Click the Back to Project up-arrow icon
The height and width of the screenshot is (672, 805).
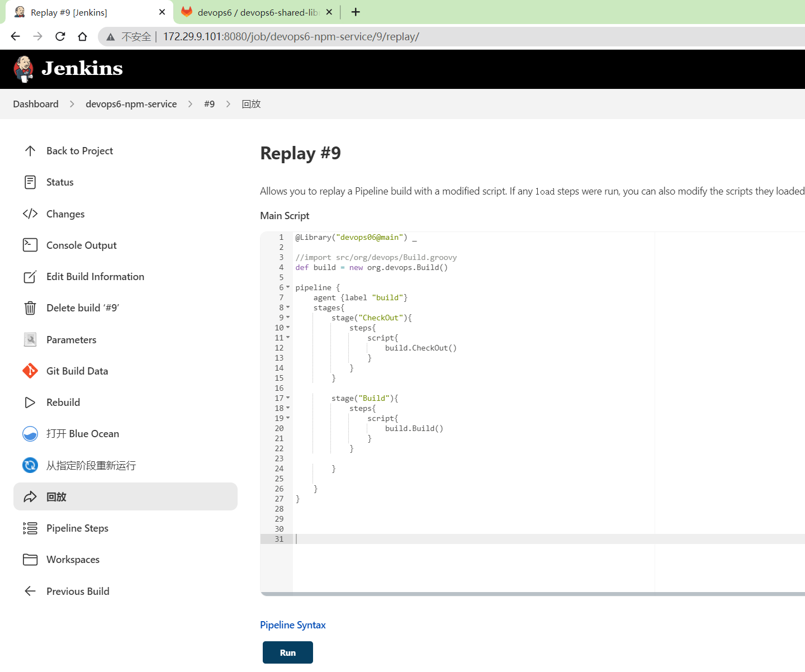coord(30,151)
